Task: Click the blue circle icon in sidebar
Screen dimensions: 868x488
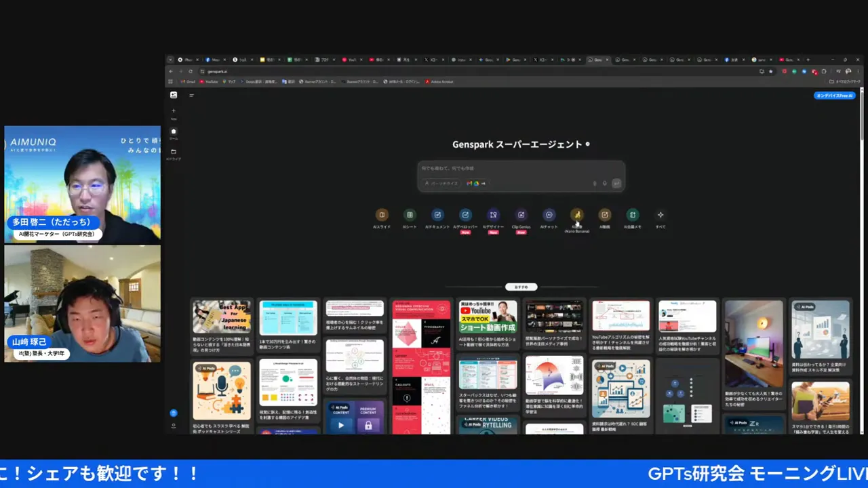Action: tap(174, 413)
